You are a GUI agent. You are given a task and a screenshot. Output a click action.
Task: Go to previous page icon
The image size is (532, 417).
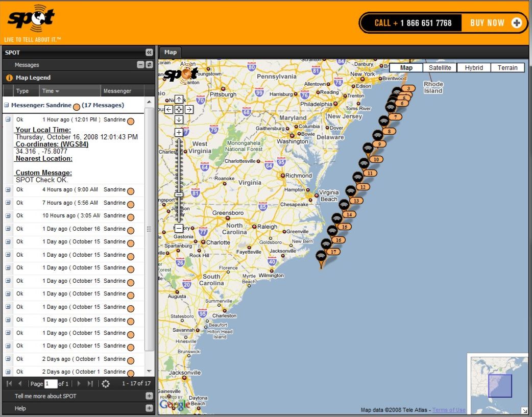[20, 383]
